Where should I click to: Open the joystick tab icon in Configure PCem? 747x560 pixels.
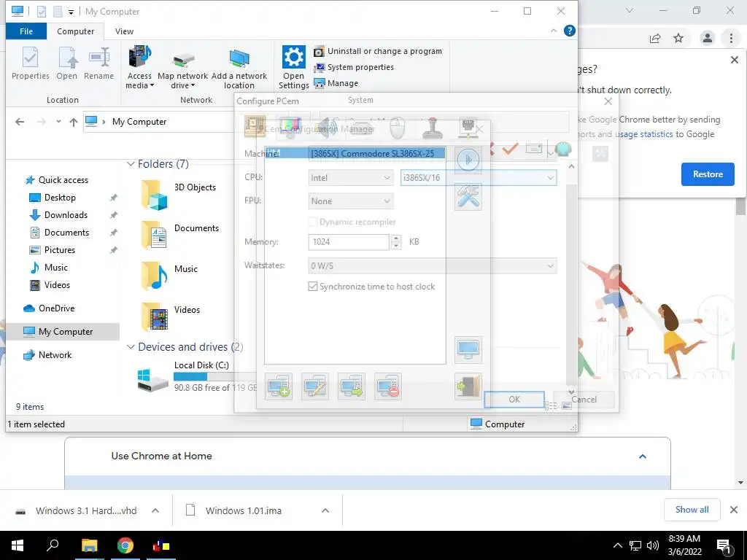433,127
